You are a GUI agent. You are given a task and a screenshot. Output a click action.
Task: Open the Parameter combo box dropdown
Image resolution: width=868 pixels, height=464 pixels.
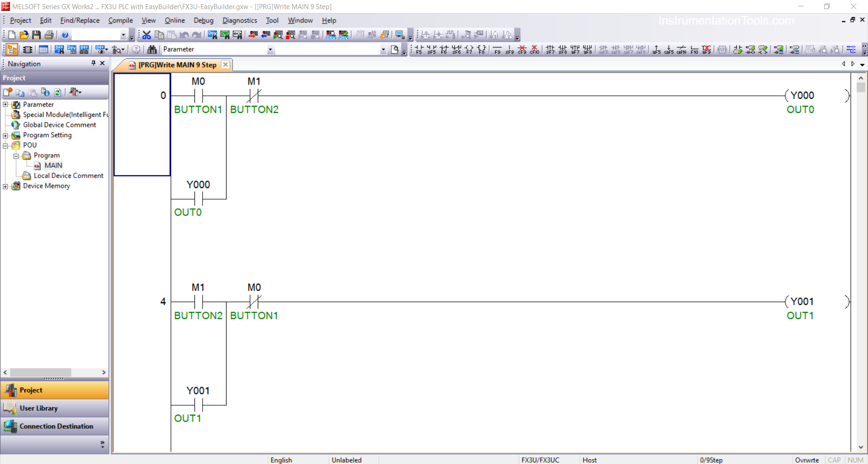[270, 50]
